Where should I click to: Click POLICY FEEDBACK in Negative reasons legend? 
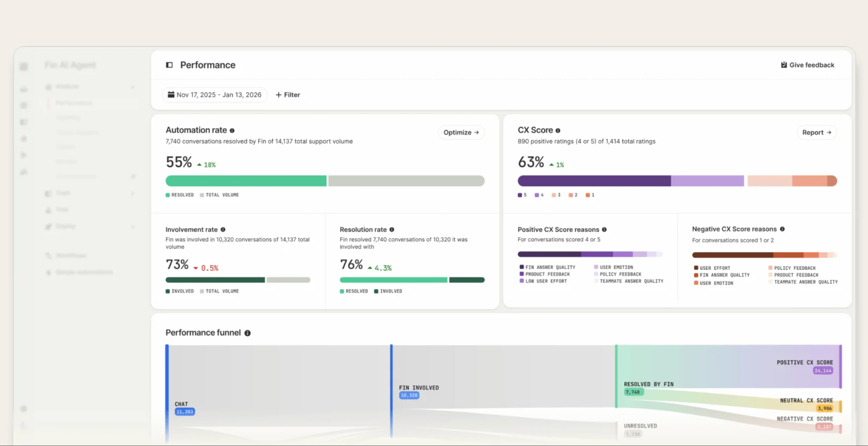(x=792, y=268)
